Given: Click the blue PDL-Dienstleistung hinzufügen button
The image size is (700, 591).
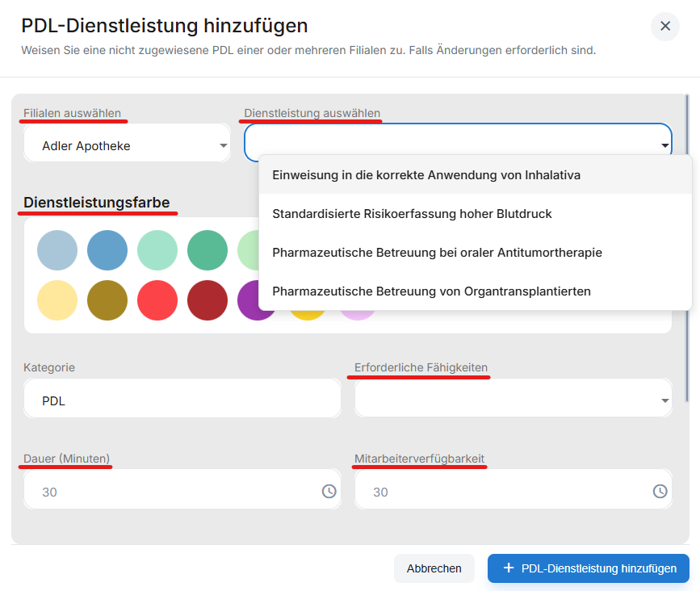Looking at the screenshot, I should point(589,568).
